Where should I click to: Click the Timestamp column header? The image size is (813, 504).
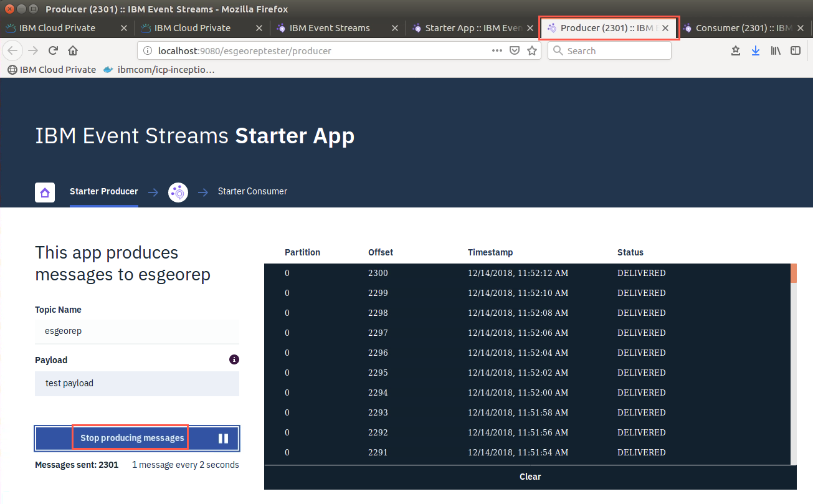(x=490, y=252)
